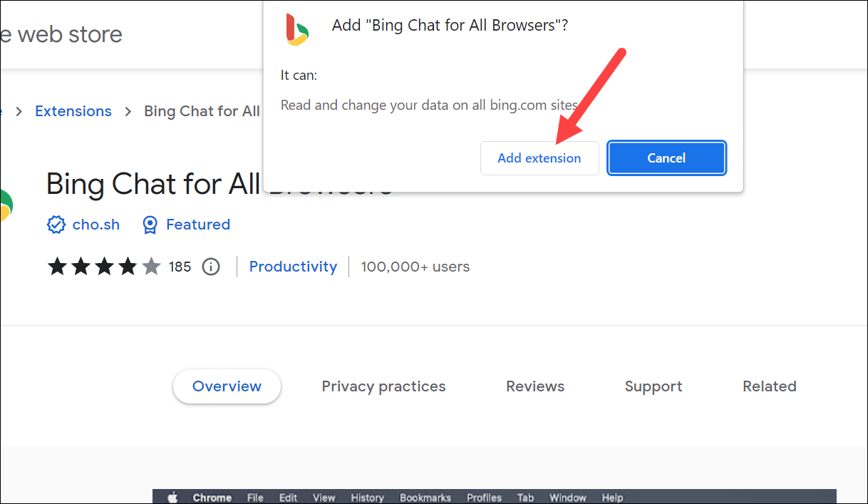This screenshot has height=504, width=868.
Task: Show the Related tab
Action: (x=770, y=386)
